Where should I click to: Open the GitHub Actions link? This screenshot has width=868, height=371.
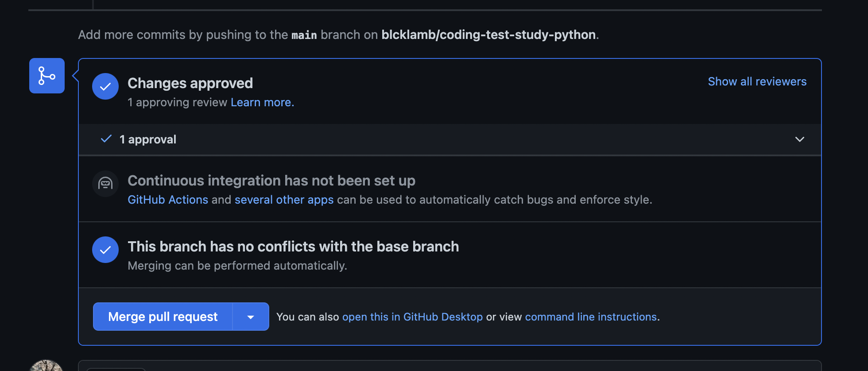point(168,200)
